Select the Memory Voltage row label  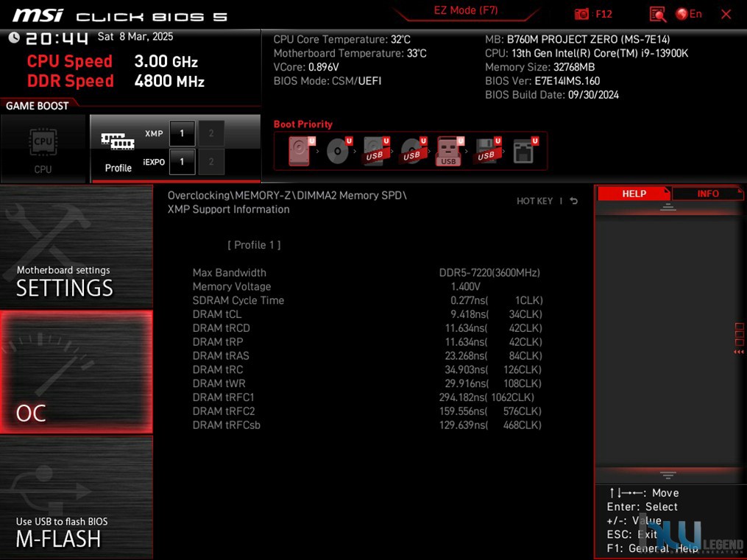pos(232,287)
